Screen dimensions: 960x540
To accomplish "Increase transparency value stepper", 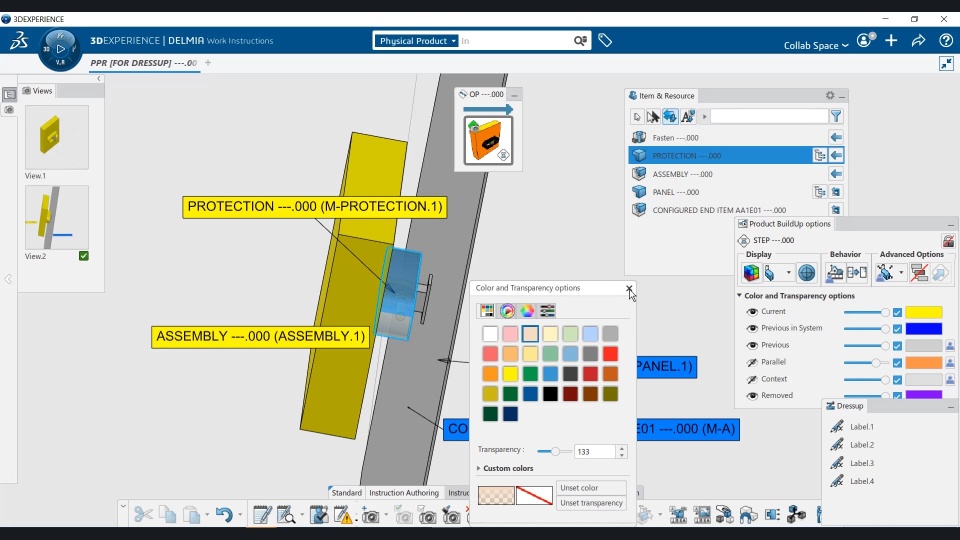I will (622, 448).
